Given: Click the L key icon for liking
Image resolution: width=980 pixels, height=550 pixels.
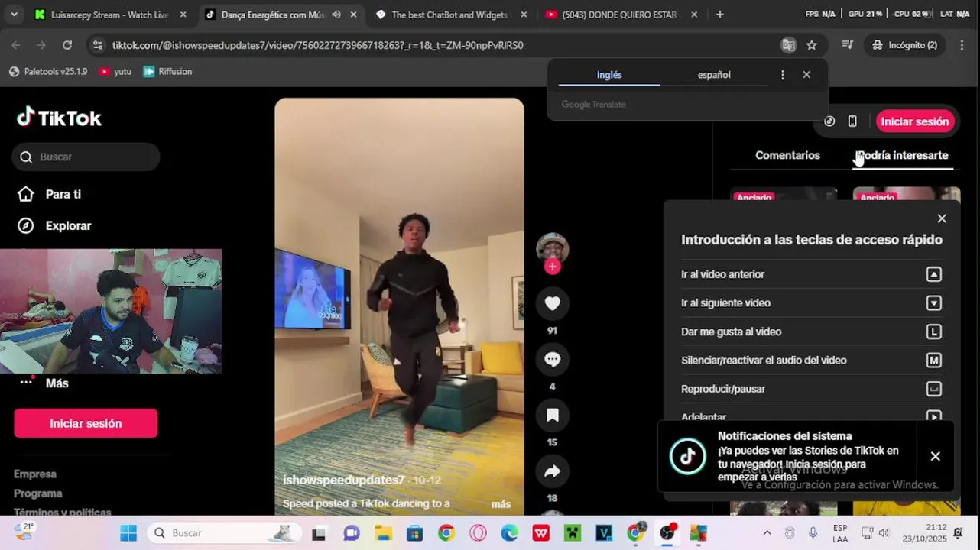Looking at the screenshot, I should 933,332.
